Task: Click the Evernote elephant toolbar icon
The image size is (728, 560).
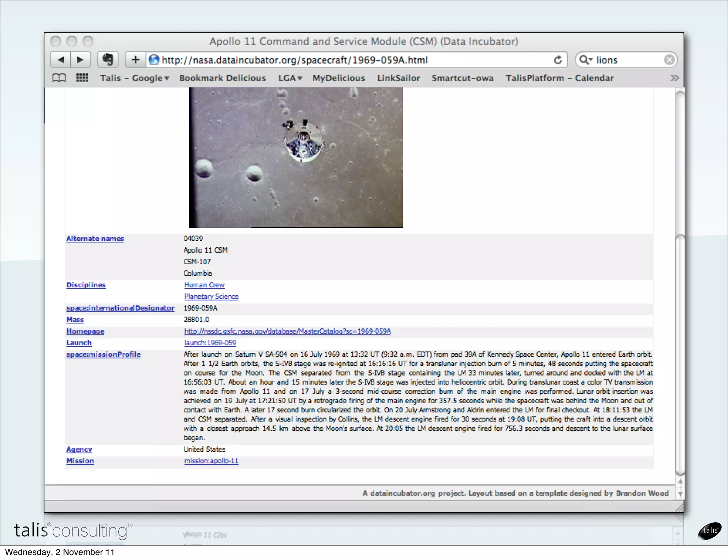Action: [x=108, y=60]
